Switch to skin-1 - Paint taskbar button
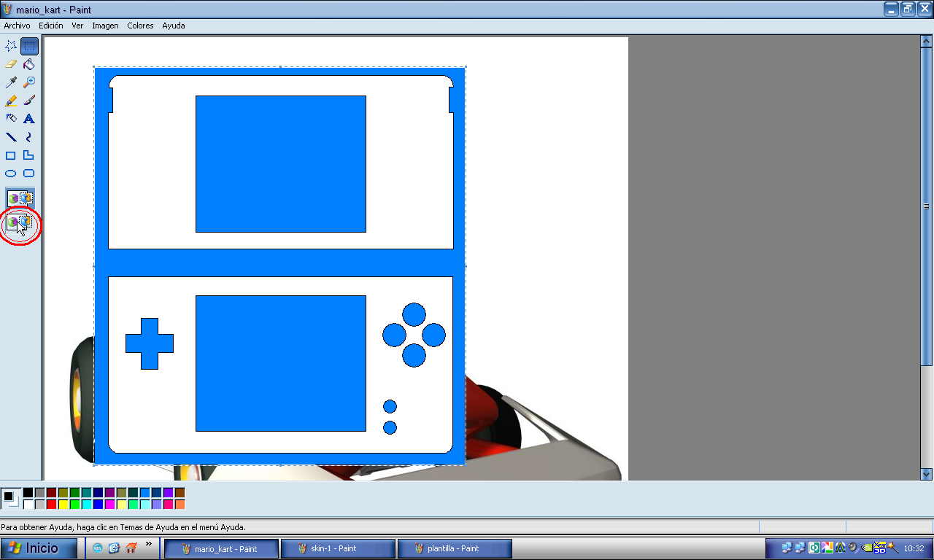Screen dimensions: 934x560 338,548
